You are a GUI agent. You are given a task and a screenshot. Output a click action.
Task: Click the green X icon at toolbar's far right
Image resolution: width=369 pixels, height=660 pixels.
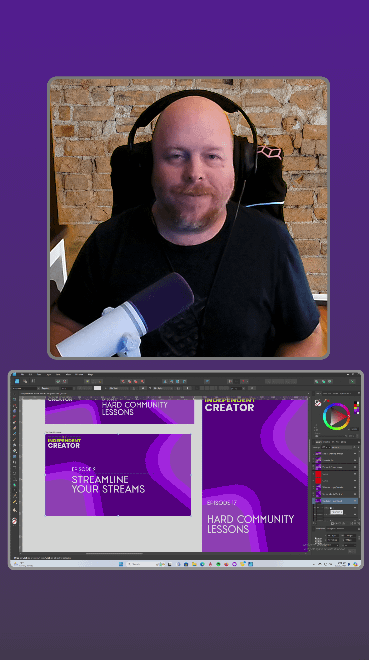[353, 381]
